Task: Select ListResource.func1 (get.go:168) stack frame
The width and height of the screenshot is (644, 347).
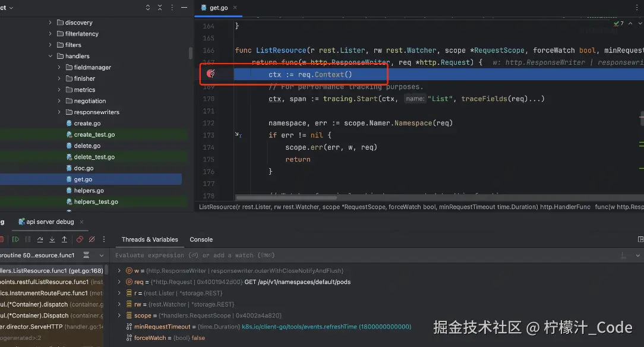Action: click(x=51, y=270)
